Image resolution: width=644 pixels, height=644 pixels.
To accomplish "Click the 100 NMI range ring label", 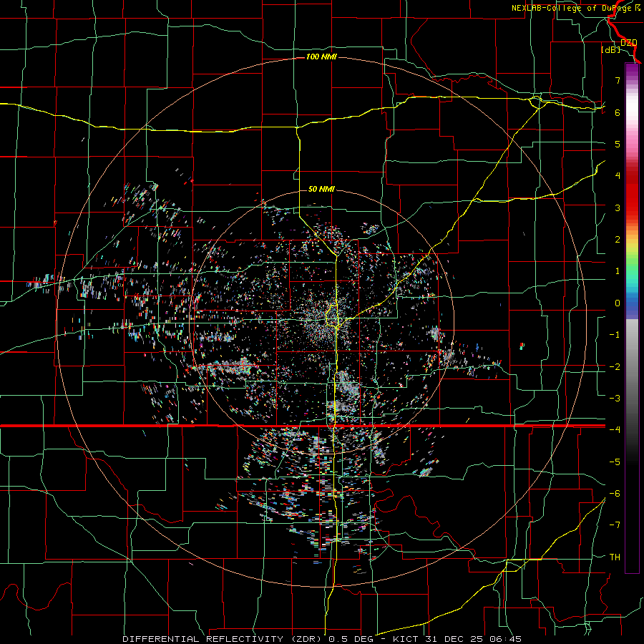I will (x=321, y=57).
